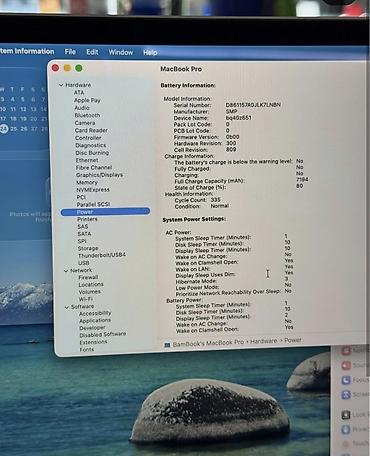Viewport: 370px width, 456px height.
Task: Select Disc Burning in the sidebar
Action: point(92,153)
